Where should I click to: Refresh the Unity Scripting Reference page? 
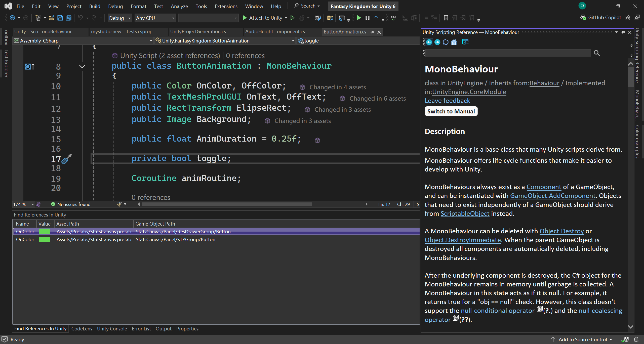coord(446,42)
